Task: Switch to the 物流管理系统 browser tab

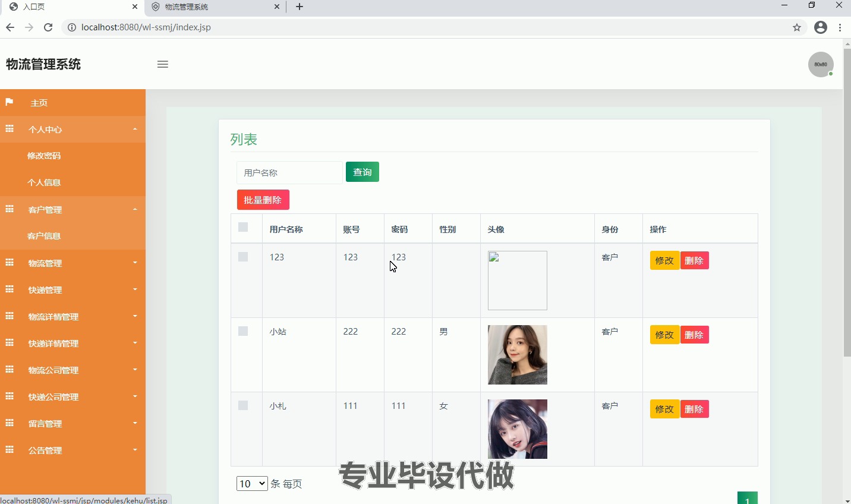Action: coord(214,7)
